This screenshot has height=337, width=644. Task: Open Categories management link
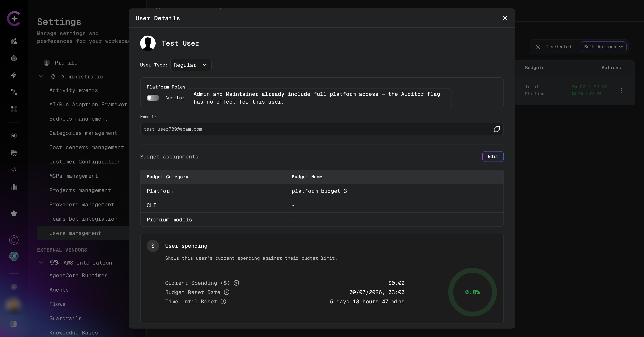83,133
